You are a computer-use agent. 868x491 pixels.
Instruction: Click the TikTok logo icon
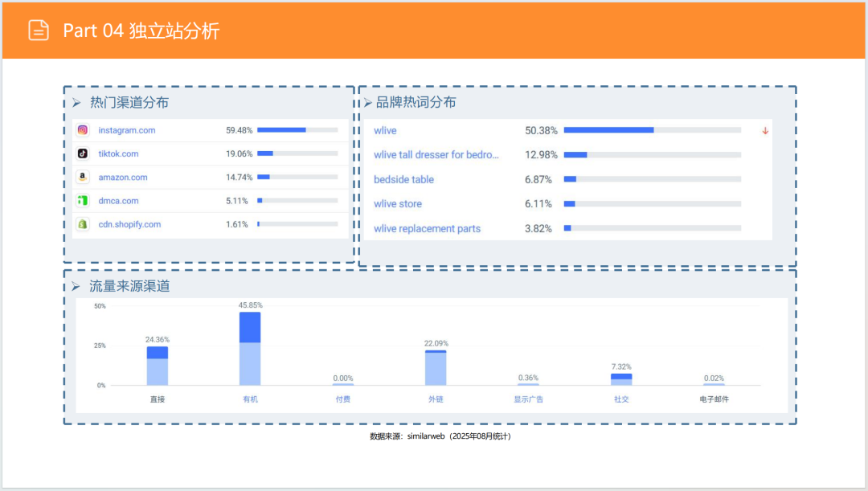pos(83,153)
